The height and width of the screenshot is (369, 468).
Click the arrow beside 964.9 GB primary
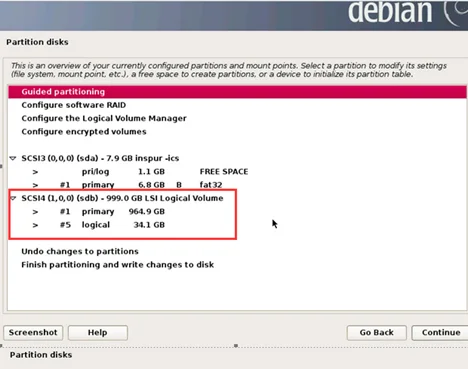pyautogui.click(x=35, y=212)
